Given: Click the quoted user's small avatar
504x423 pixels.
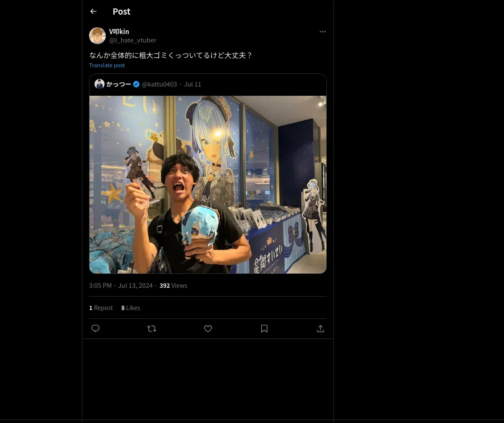Looking at the screenshot, I should tap(100, 84).
